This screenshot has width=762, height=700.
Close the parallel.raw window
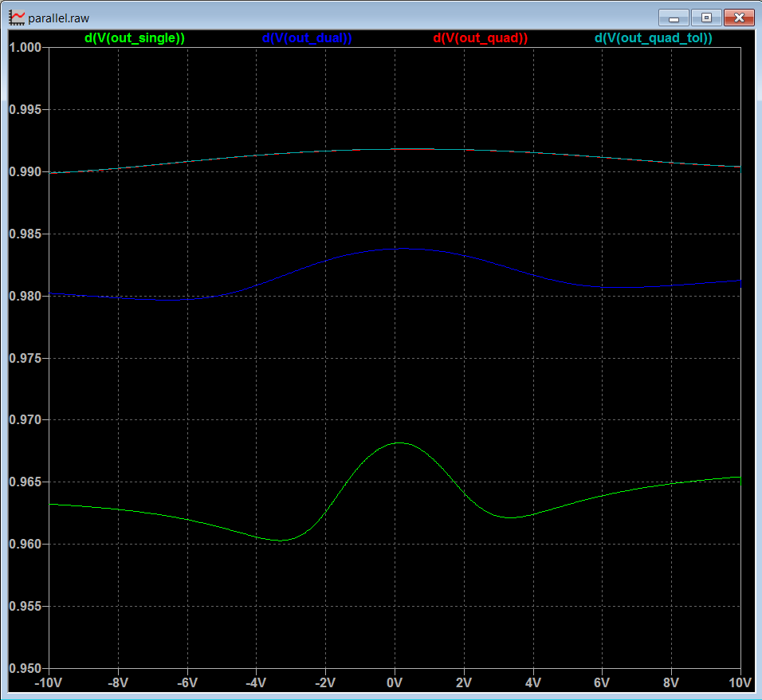[739, 18]
